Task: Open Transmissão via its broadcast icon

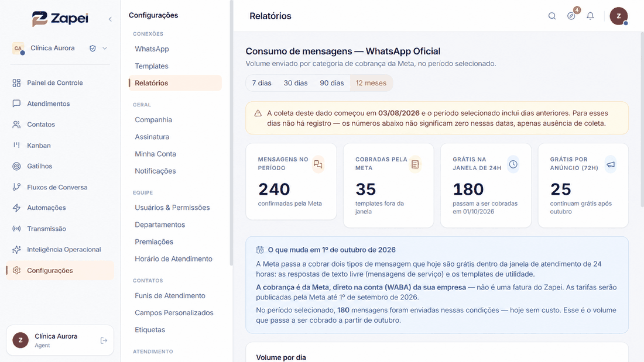Action: coord(16,229)
